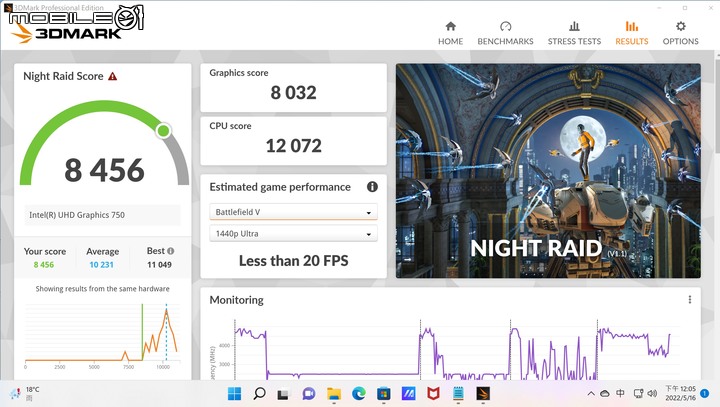Screen dimensions: 720x407
Task: Launch Microsoft Edge from the taskbar
Action: click(x=359, y=394)
